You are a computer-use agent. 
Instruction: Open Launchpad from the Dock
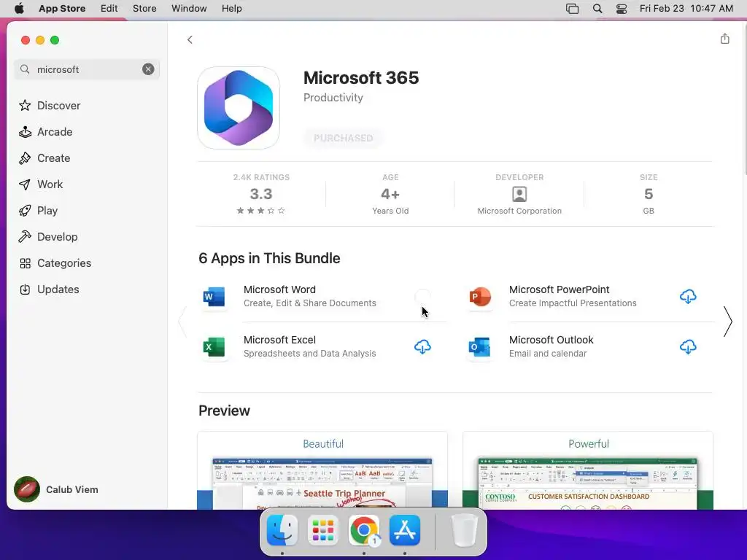(x=323, y=530)
